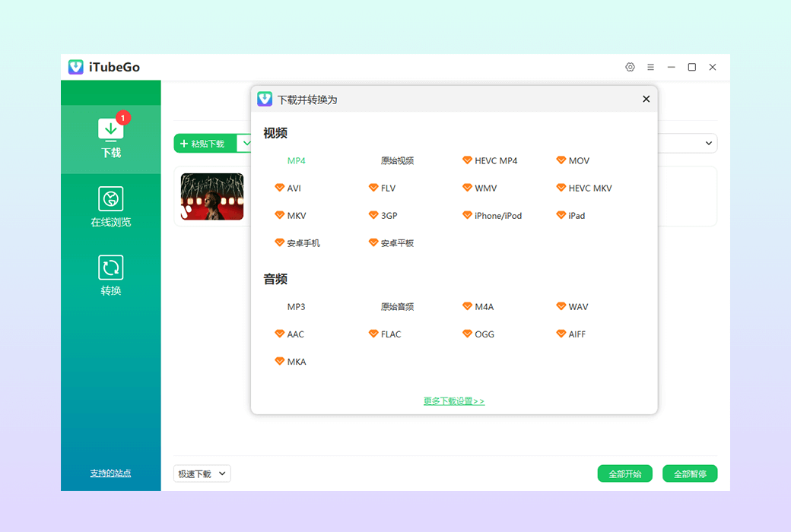This screenshot has height=532, width=791.
Task: Click the orange diamond icon next to WAV
Action: click(561, 306)
